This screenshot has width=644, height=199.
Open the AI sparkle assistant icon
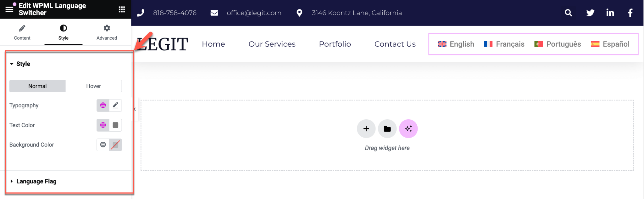pyautogui.click(x=408, y=128)
